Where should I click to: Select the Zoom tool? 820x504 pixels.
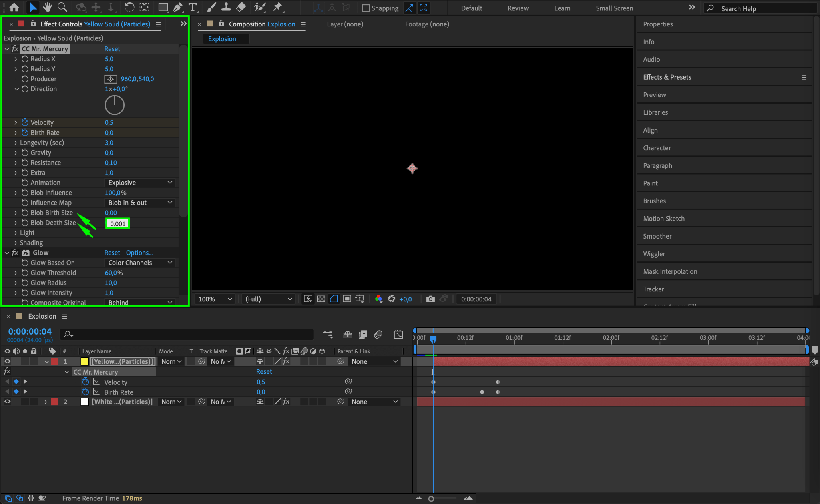pos(62,7)
